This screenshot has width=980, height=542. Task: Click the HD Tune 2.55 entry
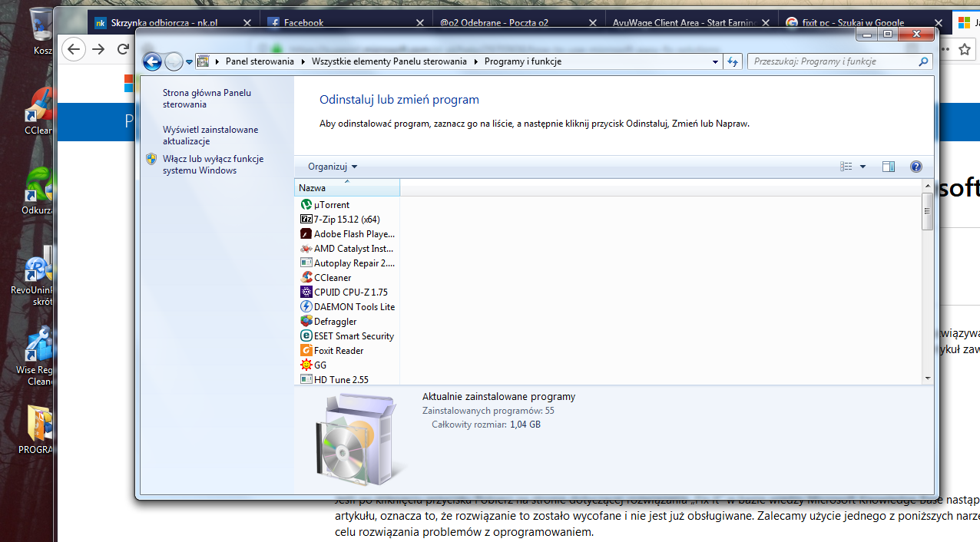(x=341, y=380)
